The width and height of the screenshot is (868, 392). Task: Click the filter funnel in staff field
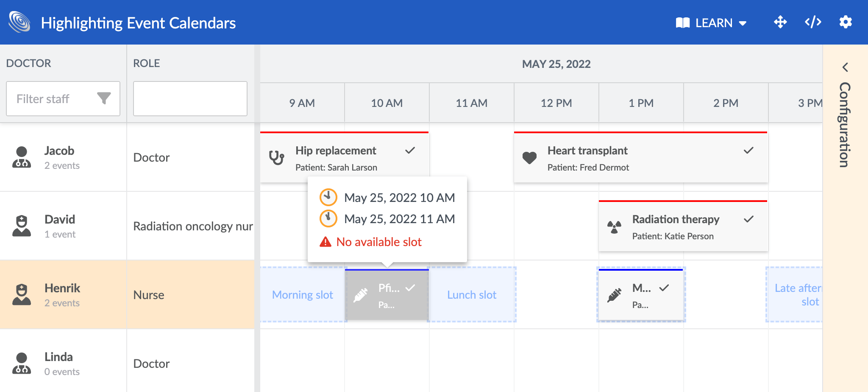click(104, 98)
